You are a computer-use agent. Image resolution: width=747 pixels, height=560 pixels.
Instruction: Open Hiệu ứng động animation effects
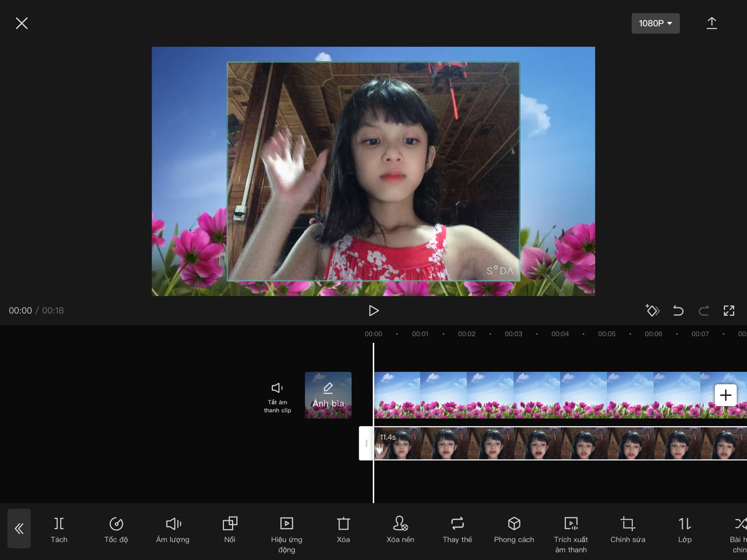(286, 534)
